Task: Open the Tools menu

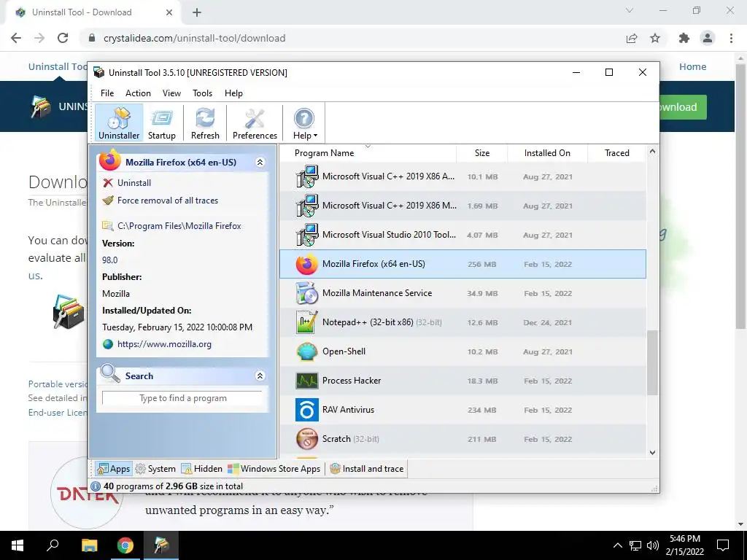Action: [x=203, y=93]
